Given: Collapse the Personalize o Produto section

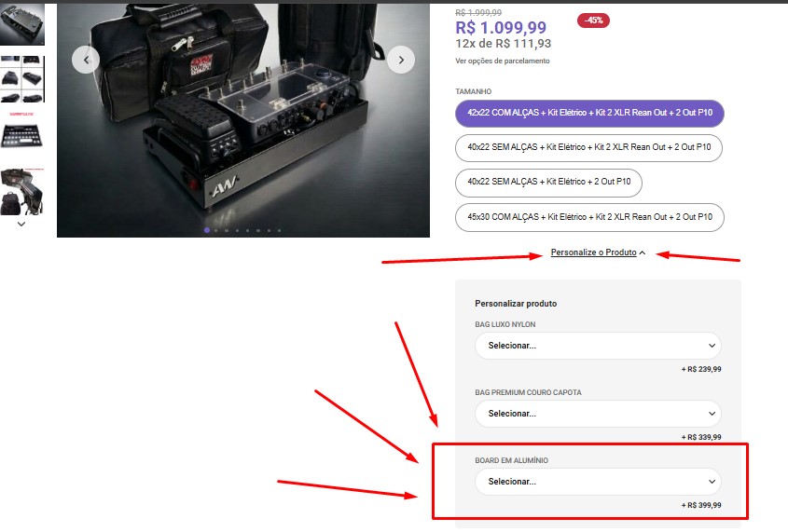Looking at the screenshot, I should coord(593,252).
